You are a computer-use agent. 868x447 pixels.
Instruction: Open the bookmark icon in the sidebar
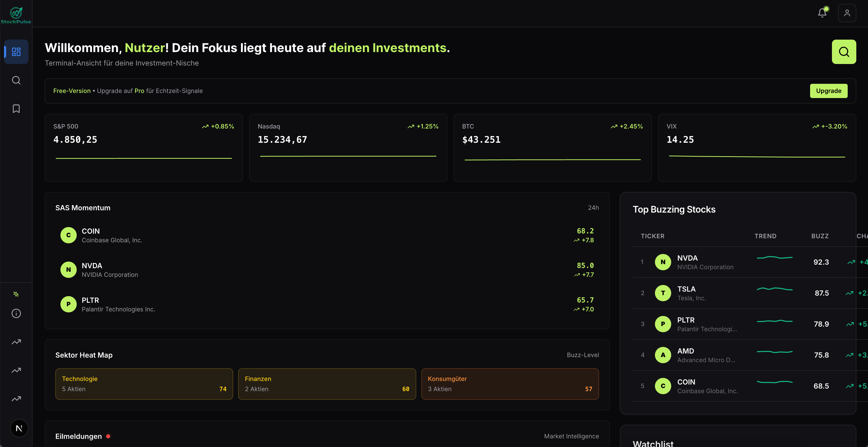click(16, 108)
